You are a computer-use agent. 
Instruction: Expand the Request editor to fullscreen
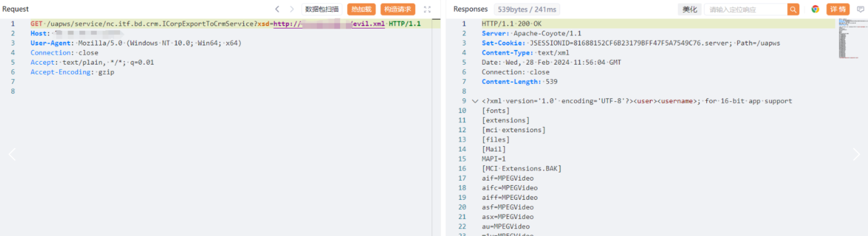coord(428,9)
